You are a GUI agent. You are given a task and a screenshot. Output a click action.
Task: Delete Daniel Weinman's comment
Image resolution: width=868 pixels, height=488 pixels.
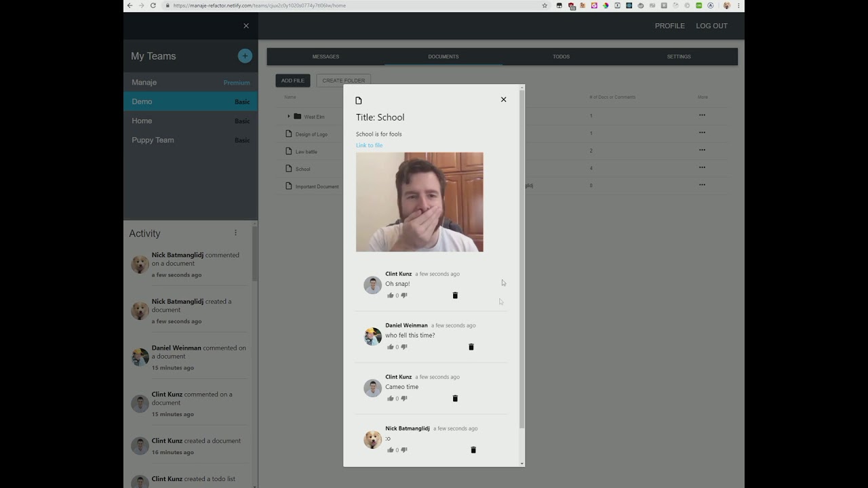tap(471, 347)
